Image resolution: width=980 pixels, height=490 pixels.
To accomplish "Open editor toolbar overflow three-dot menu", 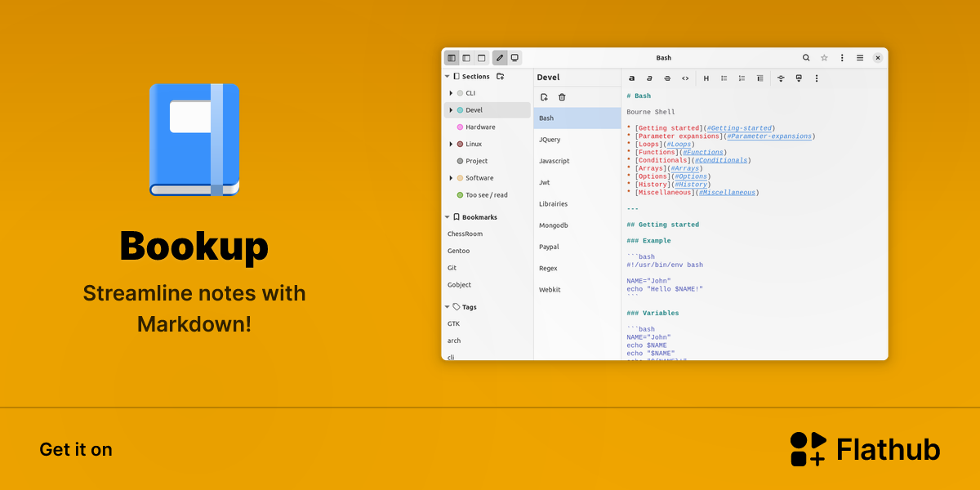I will click(816, 78).
